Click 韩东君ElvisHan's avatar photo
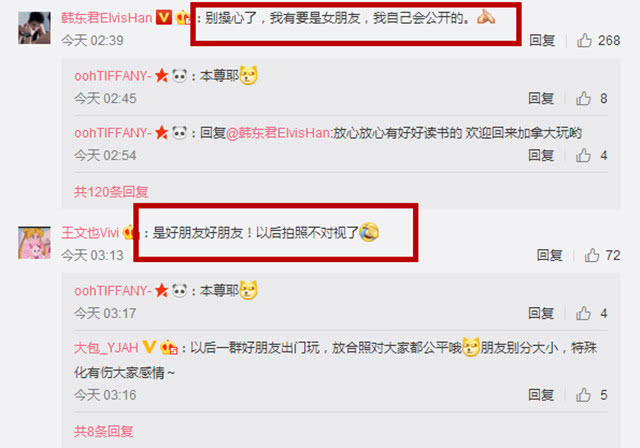The height and width of the screenshot is (448, 640). pos(34,28)
